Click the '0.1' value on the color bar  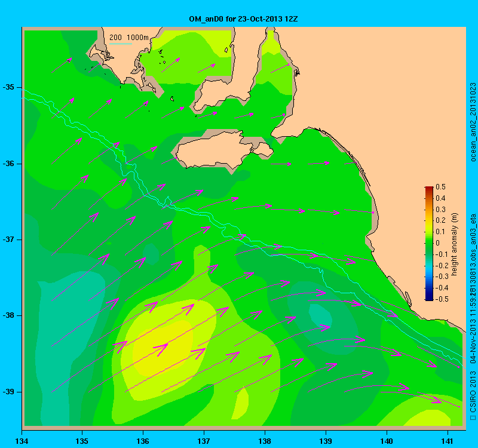440,232
